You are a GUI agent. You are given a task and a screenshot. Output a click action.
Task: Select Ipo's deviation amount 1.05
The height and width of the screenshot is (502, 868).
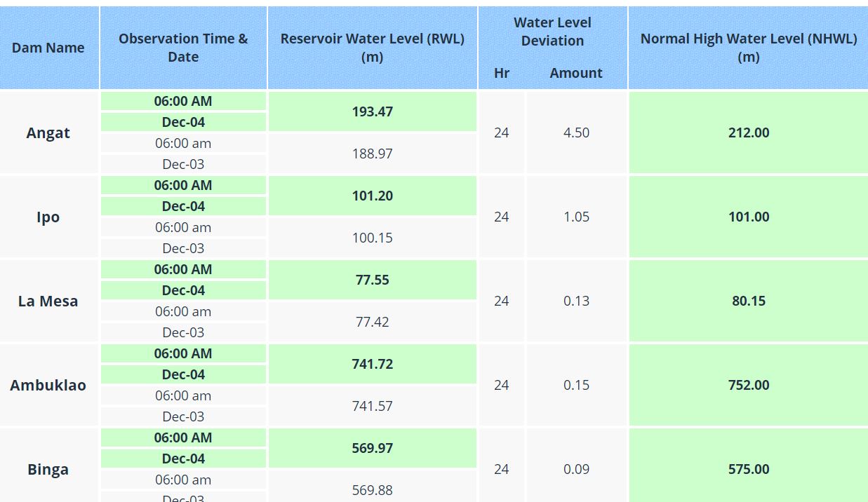click(x=576, y=217)
